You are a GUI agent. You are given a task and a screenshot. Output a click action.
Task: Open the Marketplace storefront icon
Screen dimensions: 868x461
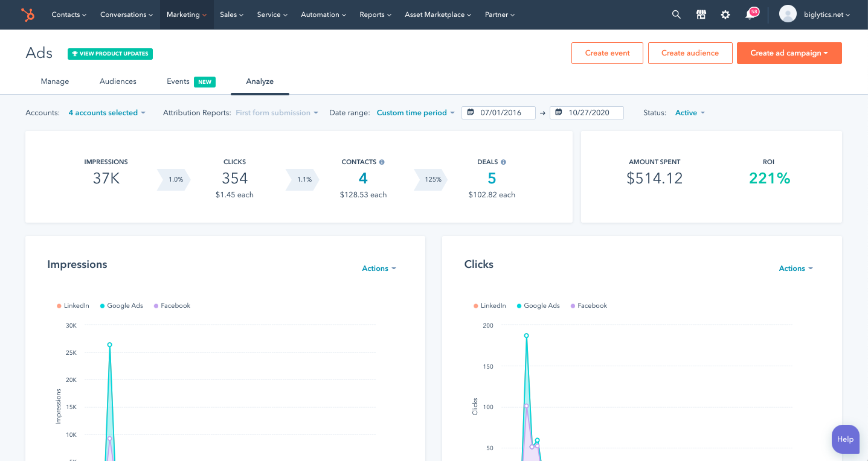(x=701, y=14)
